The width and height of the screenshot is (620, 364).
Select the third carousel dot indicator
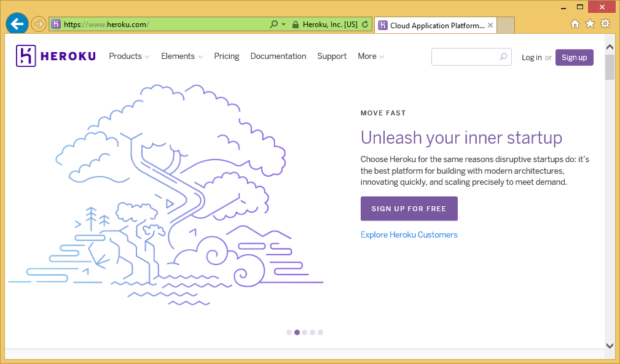(x=305, y=332)
